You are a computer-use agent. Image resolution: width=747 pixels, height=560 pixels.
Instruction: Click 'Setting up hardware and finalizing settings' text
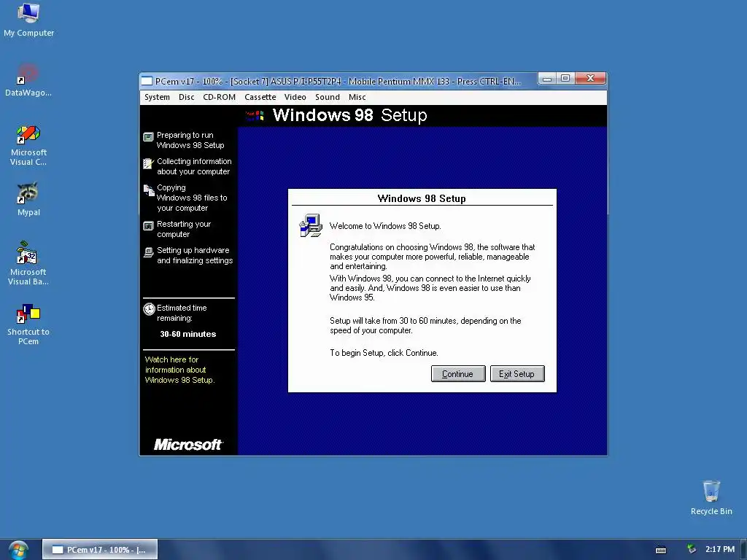coord(194,255)
